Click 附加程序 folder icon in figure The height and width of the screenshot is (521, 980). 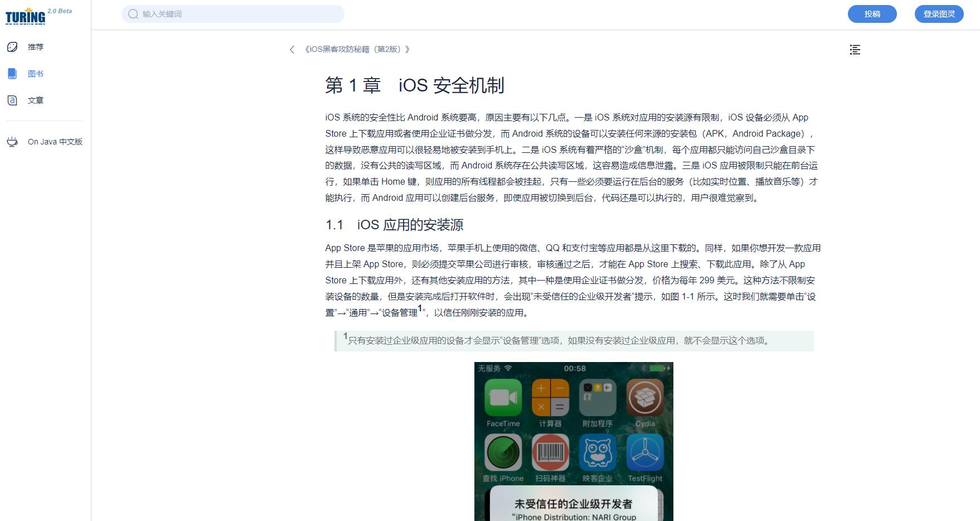pos(598,397)
